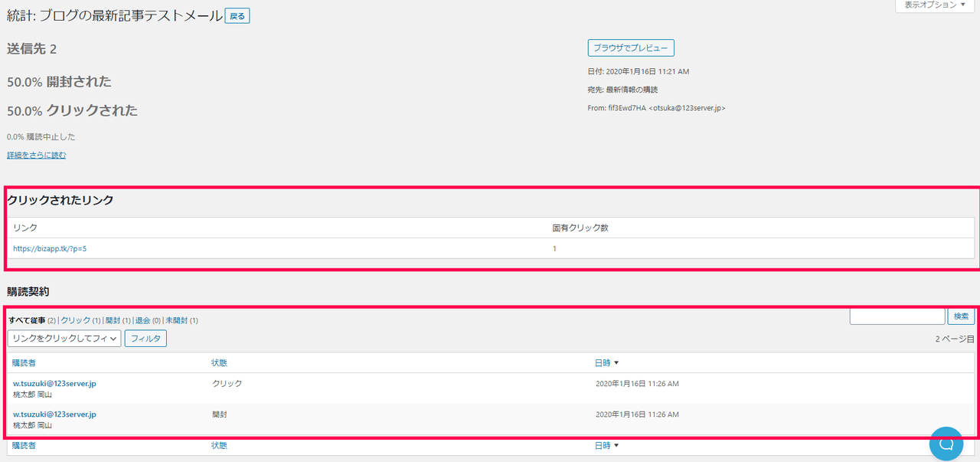Viewport: 980px width, 462px height.
Task: Select the 固有クリック数 column header
Action: click(580, 228)
